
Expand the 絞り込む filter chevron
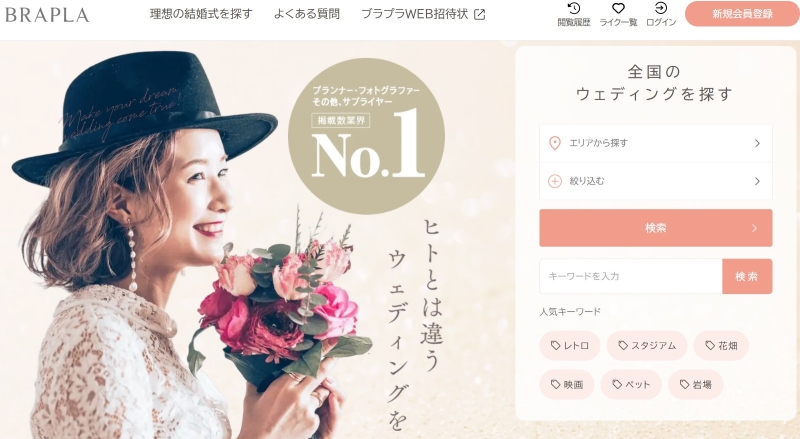(758, 181)
